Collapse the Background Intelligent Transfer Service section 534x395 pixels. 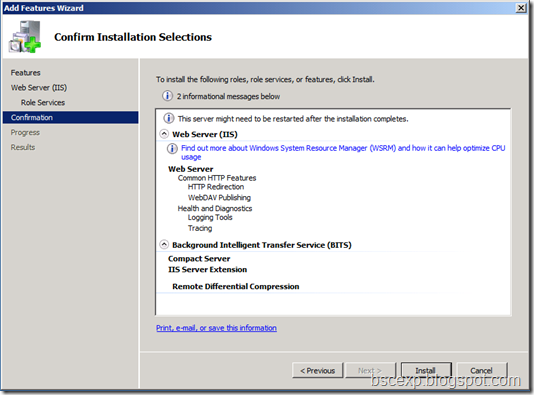164,244
